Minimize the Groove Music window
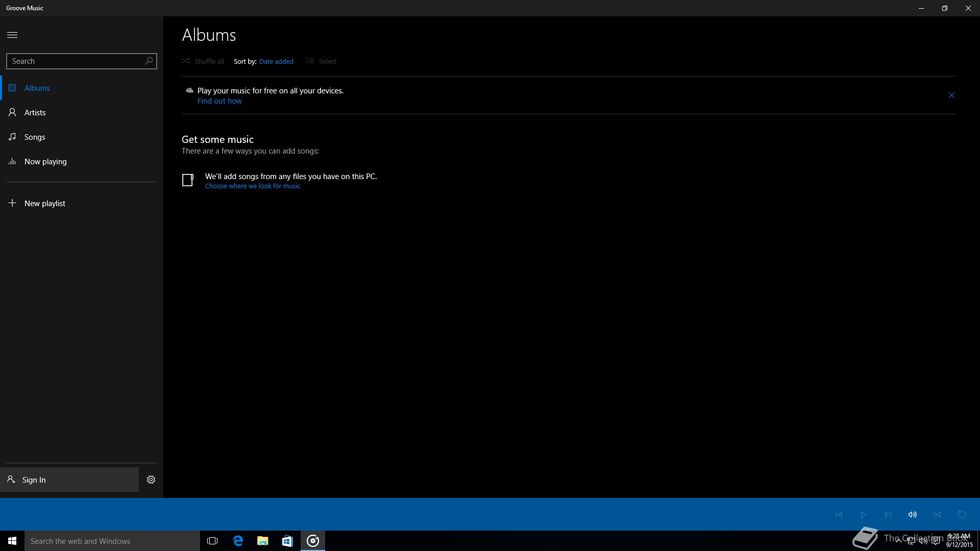The image size is (980, 551). pyautogui.click(x=921, y=8)
